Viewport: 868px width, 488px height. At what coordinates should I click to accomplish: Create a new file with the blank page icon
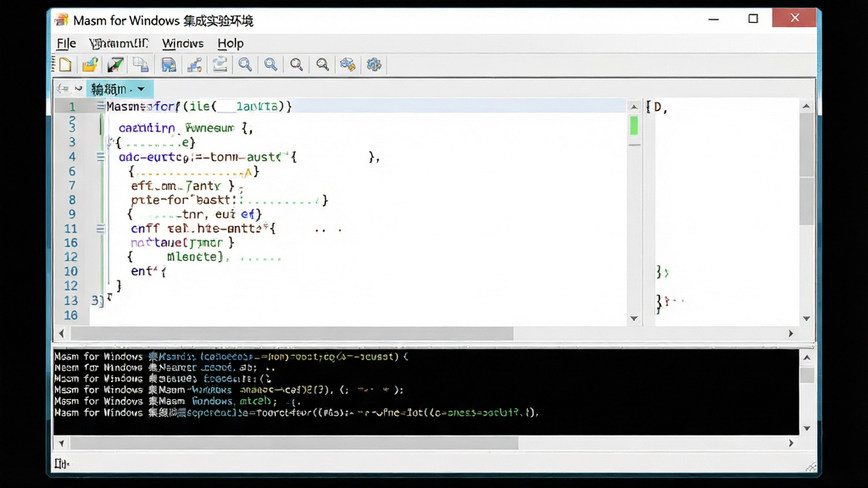click(65, 64)
